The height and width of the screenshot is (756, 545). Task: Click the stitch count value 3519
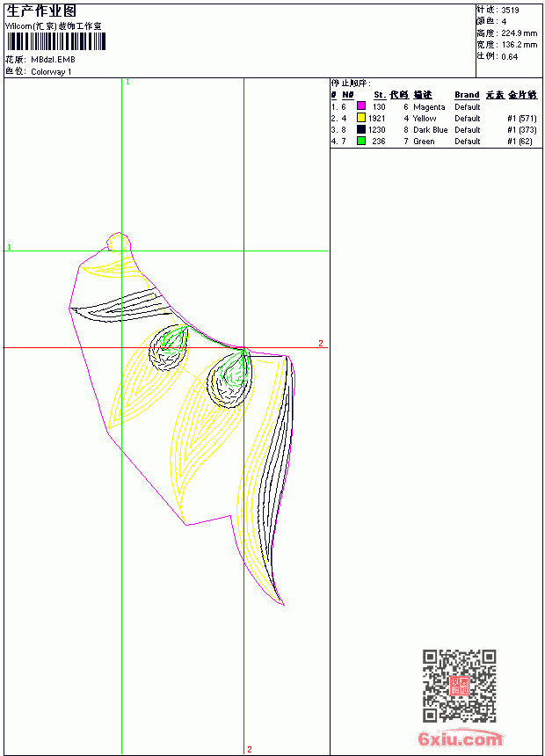510,11
